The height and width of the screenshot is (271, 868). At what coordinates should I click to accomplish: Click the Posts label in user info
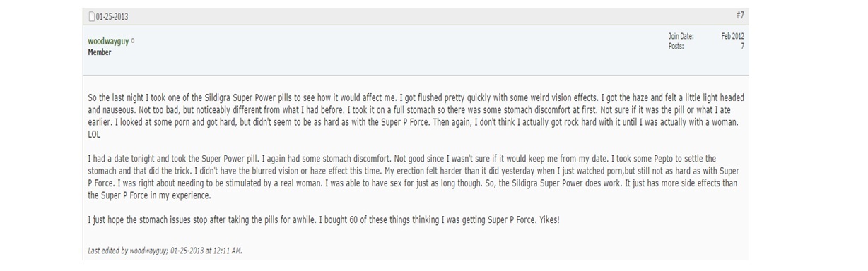click(676, 46)
